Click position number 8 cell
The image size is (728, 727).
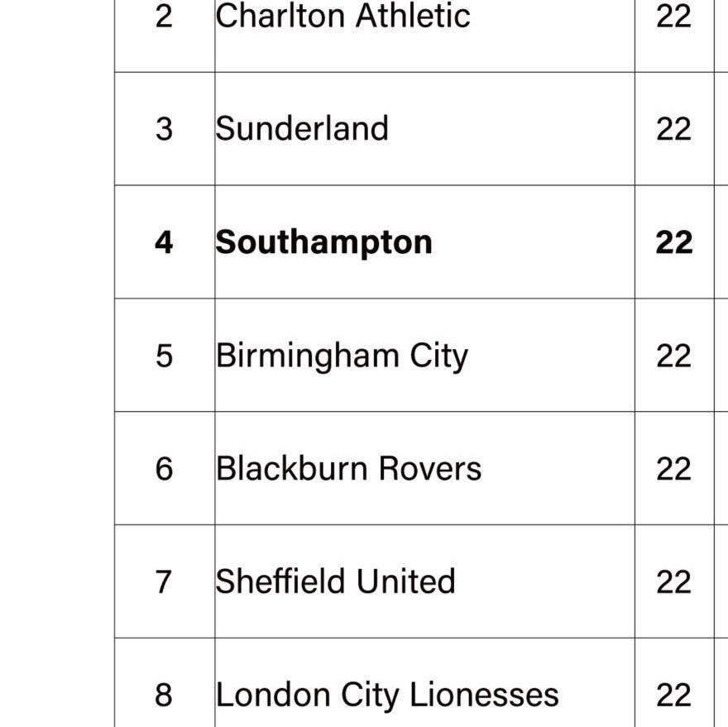click(164, 695)
